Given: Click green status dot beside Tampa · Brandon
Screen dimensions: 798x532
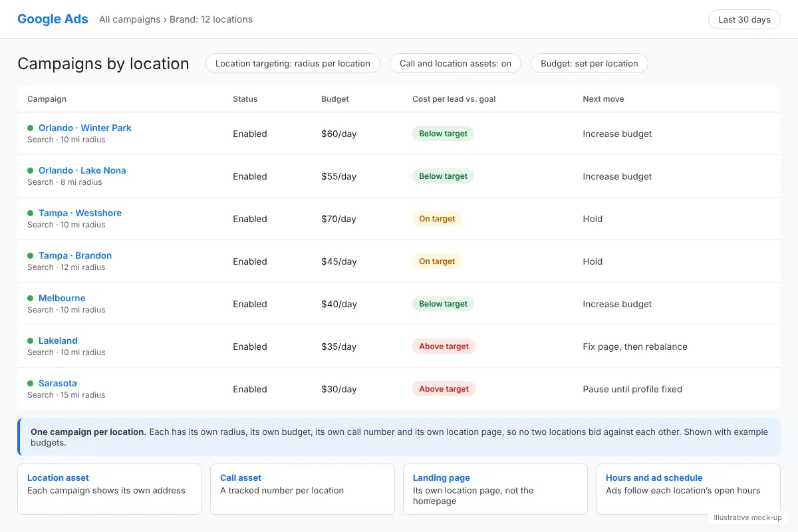Looking at the screenshot, I should click(30, 255).
